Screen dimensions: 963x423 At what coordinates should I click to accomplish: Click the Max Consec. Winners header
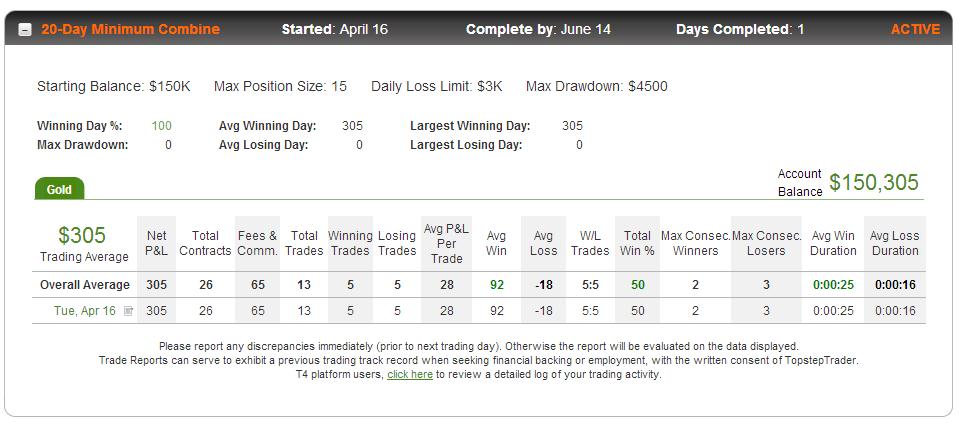coord(695,243)
